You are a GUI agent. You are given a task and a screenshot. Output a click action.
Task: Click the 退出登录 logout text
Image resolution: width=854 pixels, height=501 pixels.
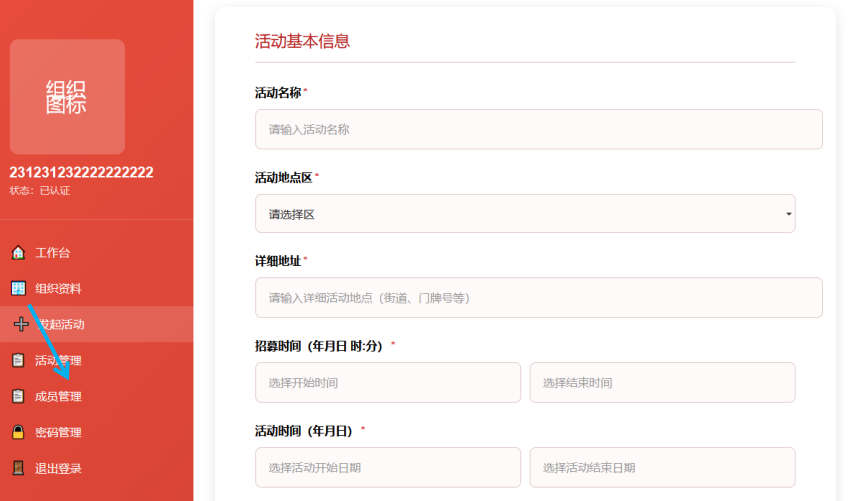(58, 469)
